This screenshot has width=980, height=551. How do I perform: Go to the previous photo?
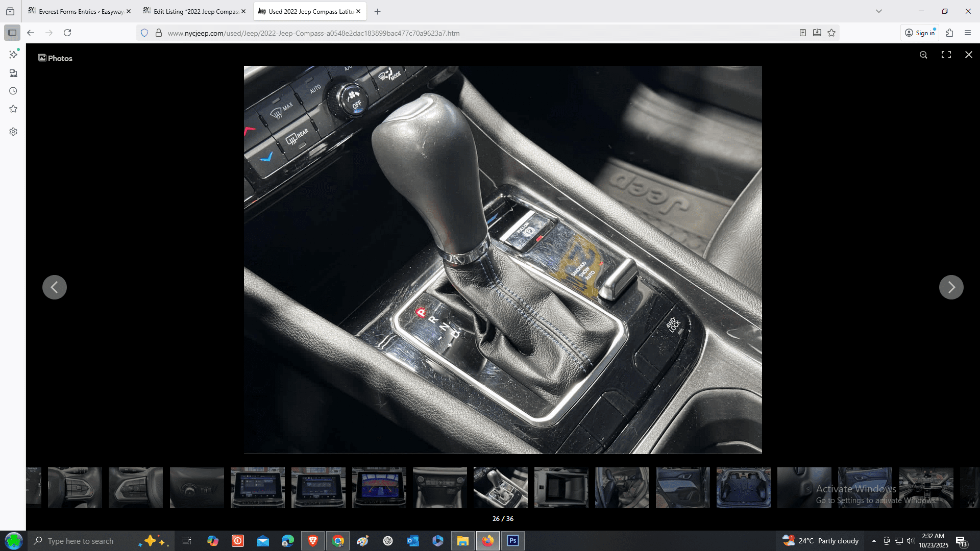55,287
